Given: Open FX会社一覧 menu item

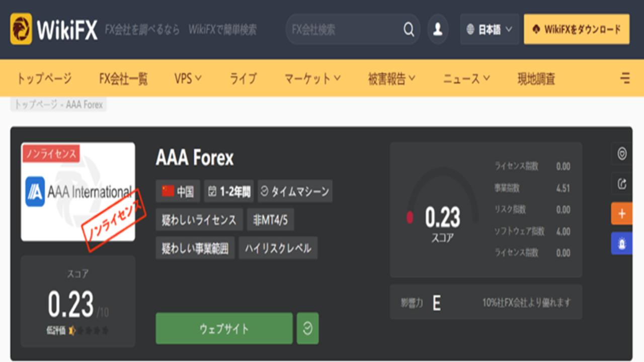Looking at the screenshot, I should pyautogui.click(x=123, y=78).
